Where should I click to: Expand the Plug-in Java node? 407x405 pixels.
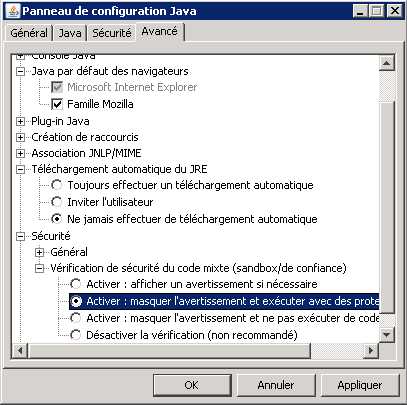pos(21,121)
